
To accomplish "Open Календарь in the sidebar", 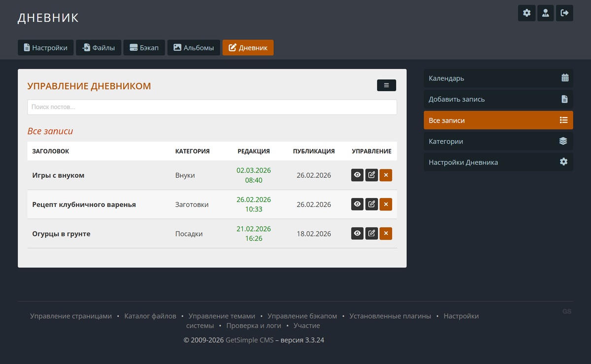I will 498,78.
